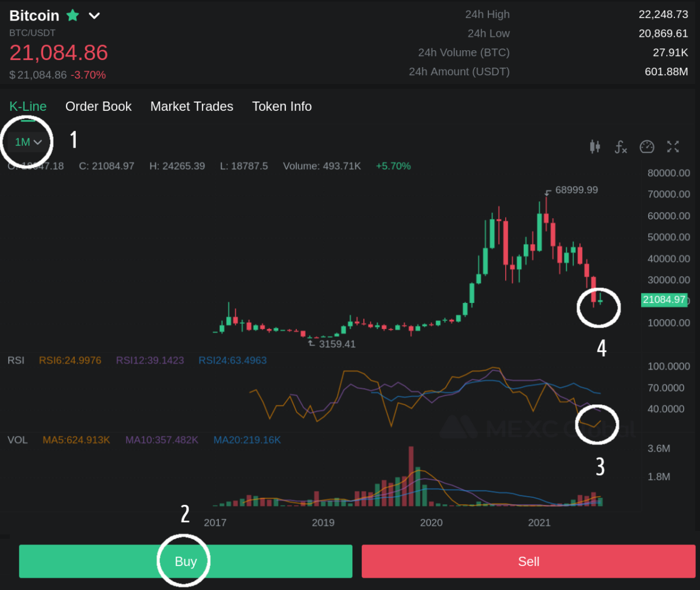Click the +5.70% candle change value
The width and height of the screenshot is (700, 590).
tap(393, 166)
